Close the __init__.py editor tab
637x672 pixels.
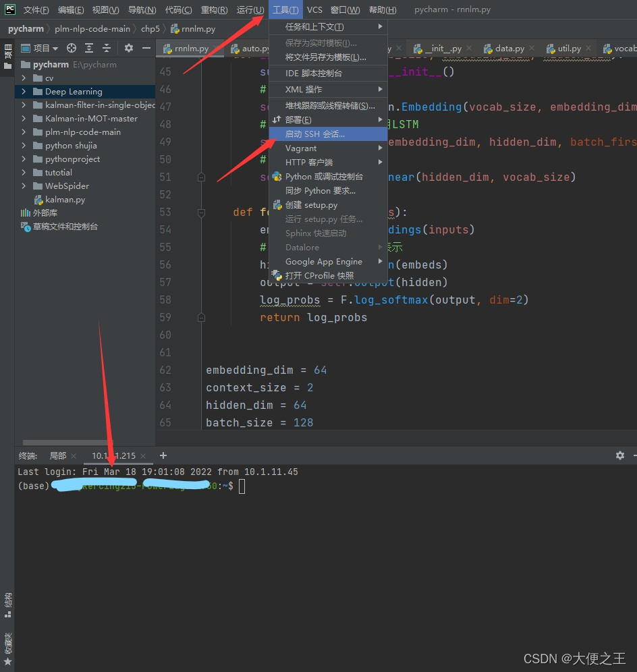tap(469, 48)
